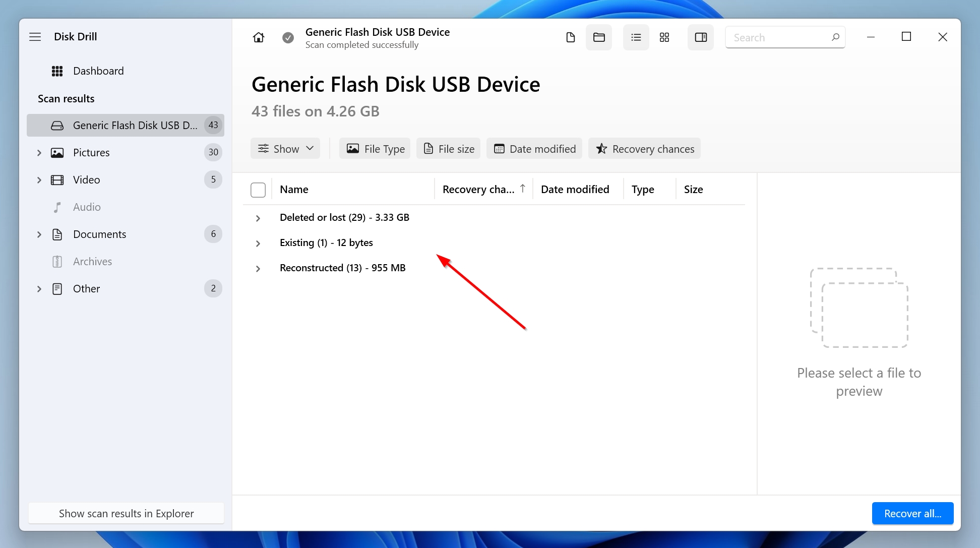Select 'Deleted or lost (29) - 3.33 GB' row
Viewport: 980px width, 548px height.
pyautogui.click(x=494, y=218)
